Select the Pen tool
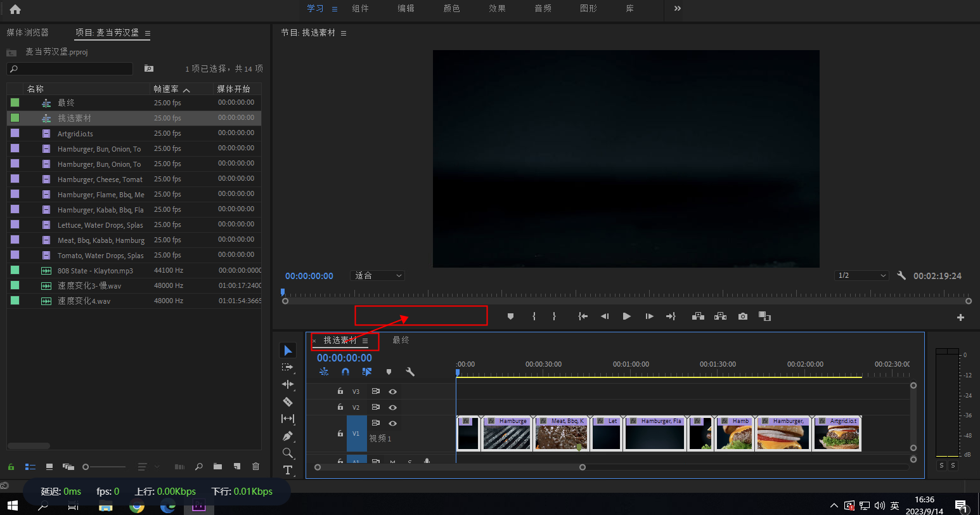The width and height of the screenshot is (980, 515). (288, 436)
